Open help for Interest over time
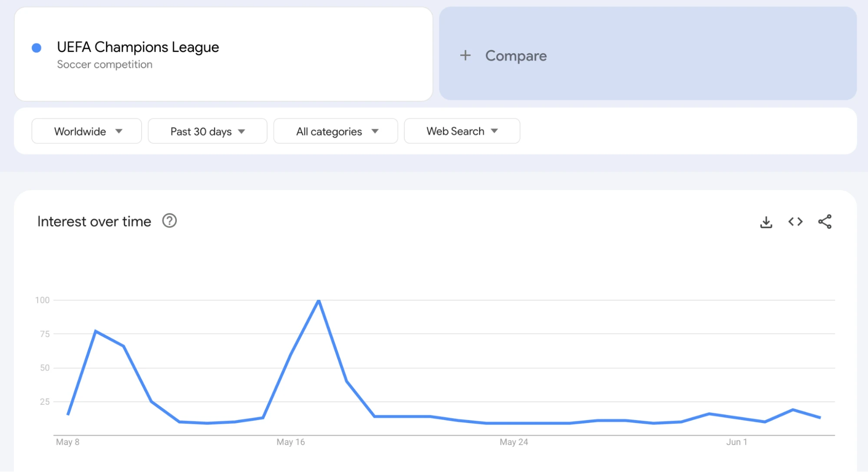Screen dimensions: 868x472 (169, 221)
